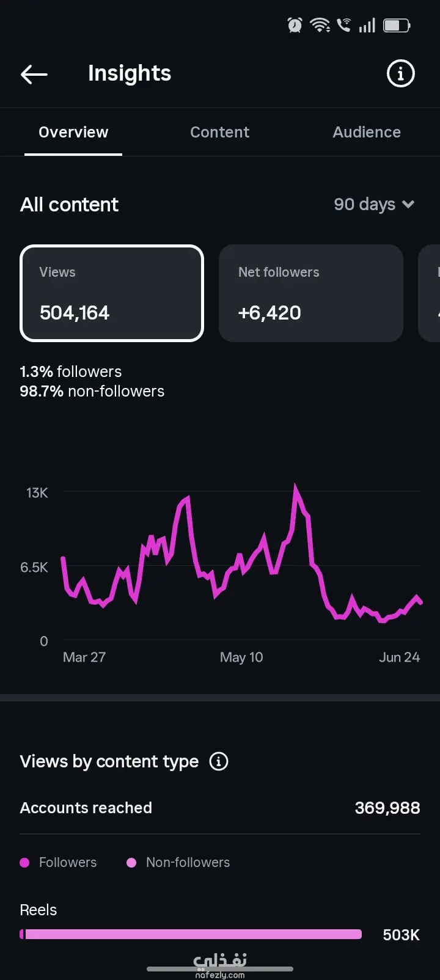Viewport: 440px width, 980px height.
Task: Tap the Accounts reached row
Action: pos(220,808)
